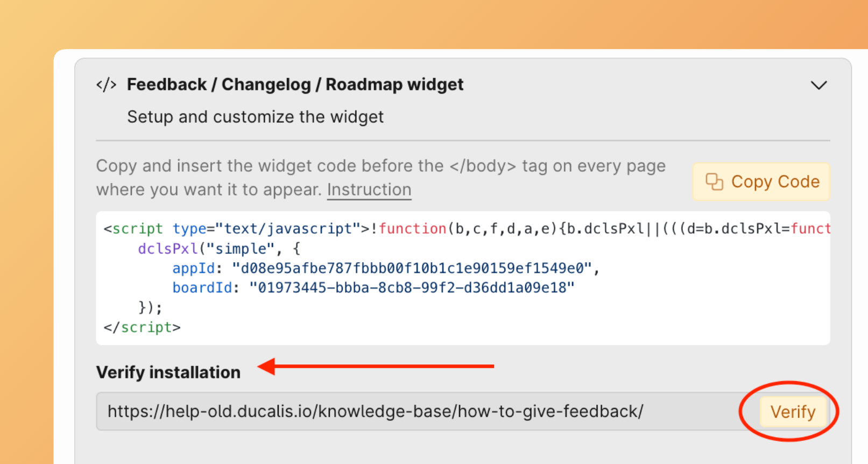Screen dimensions: 868x464
Task: Focus the verify installation URL field
Action: pyautogui.click(x=420, y=412)
